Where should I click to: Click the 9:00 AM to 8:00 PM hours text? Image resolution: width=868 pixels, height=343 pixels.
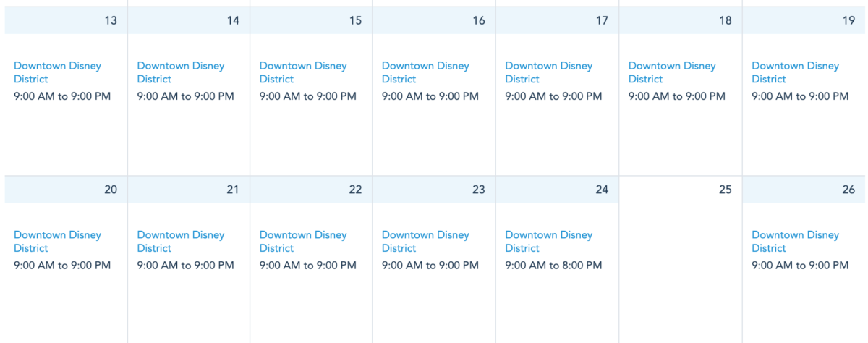tap(553, 266)
